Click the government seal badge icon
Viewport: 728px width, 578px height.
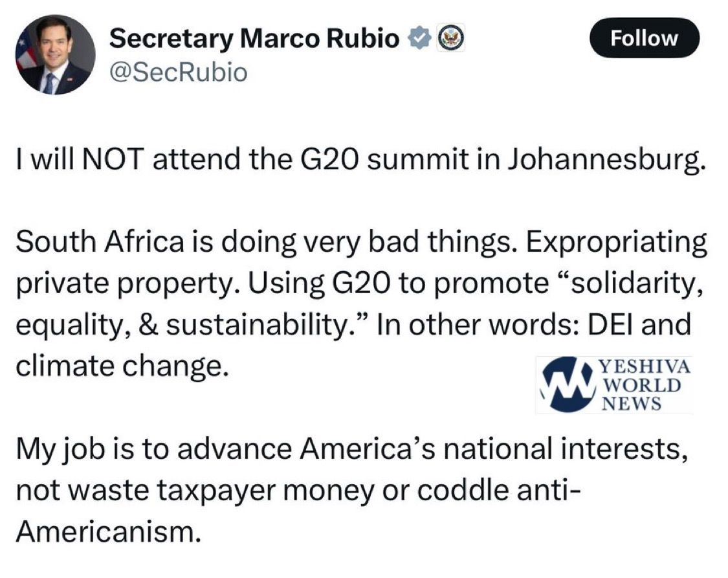point(448,39)
